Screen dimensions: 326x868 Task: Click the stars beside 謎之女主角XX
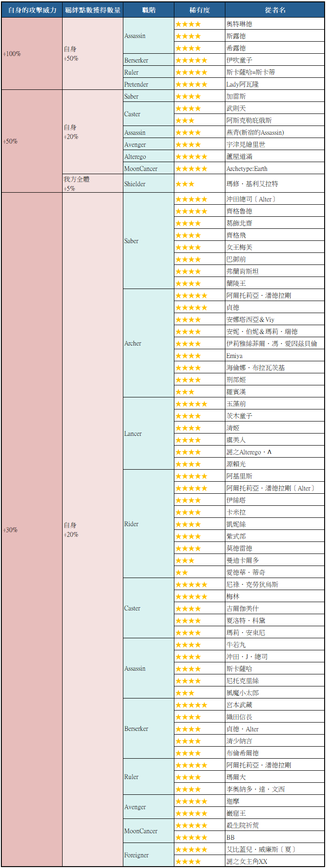click(188, 862)
